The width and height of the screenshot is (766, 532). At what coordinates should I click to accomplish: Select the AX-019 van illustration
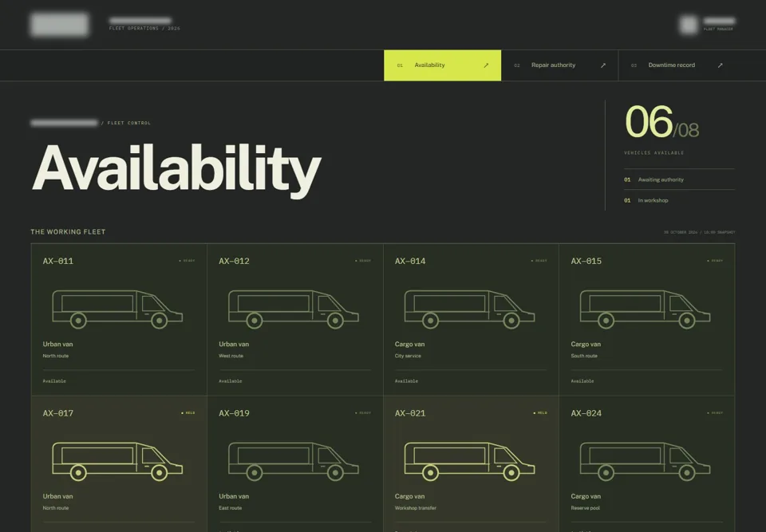tap(293, 461)
